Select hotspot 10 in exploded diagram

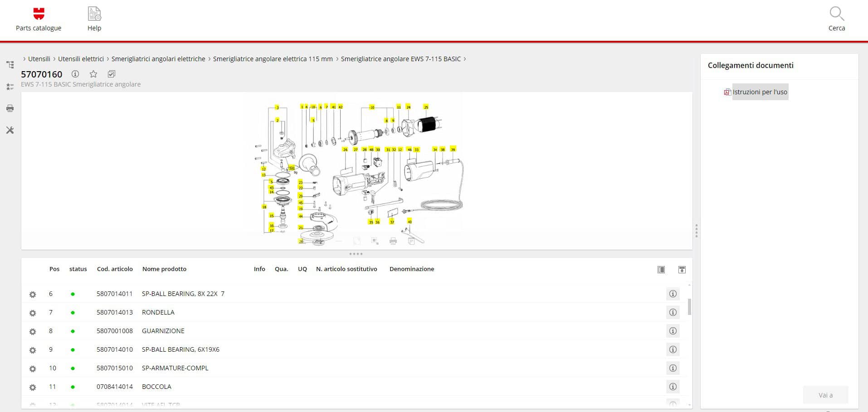point(372,107)
